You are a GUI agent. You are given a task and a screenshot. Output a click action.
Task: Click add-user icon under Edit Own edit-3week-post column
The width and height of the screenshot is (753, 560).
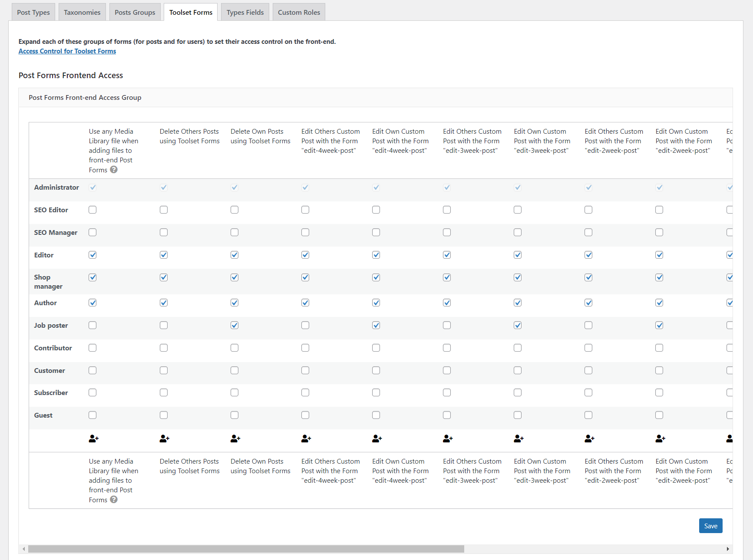(518, 439)
